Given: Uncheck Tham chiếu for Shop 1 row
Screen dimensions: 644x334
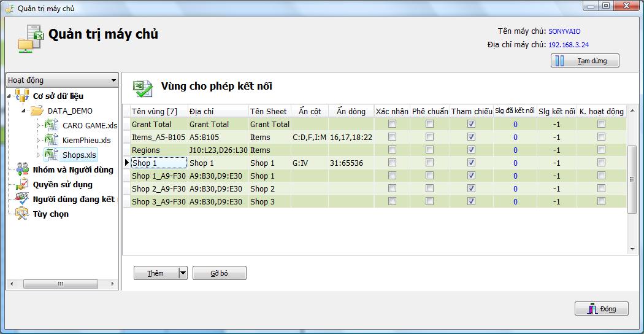Looking at the screenshot, I should pyautogui.click(x=471, y=163).
